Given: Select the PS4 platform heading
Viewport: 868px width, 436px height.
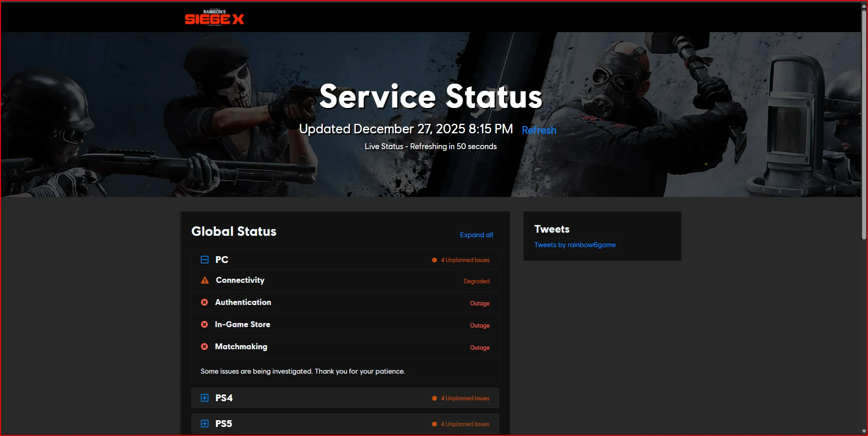Looking at the screenshot, I should 224,398.
